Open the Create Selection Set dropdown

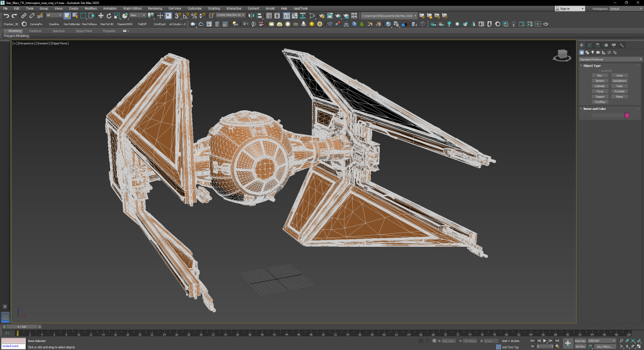(230, 15)
